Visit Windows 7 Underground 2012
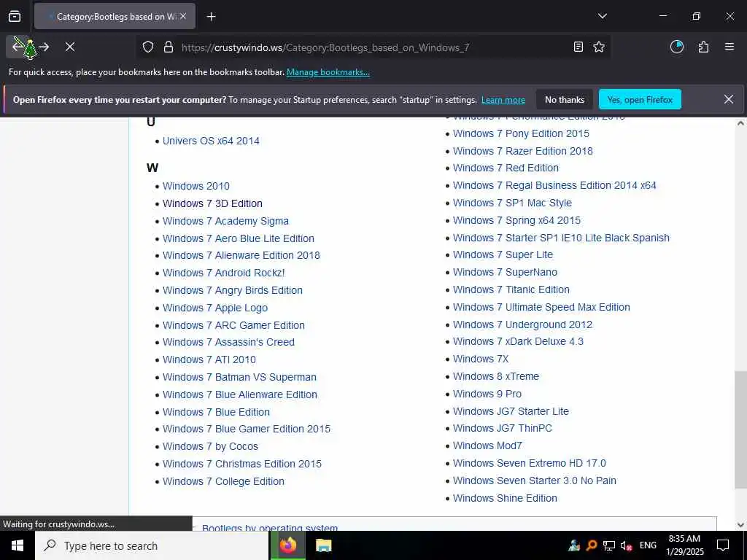This screenshot has height=560, width=747. pyautogui.click(x=522, y=324)
